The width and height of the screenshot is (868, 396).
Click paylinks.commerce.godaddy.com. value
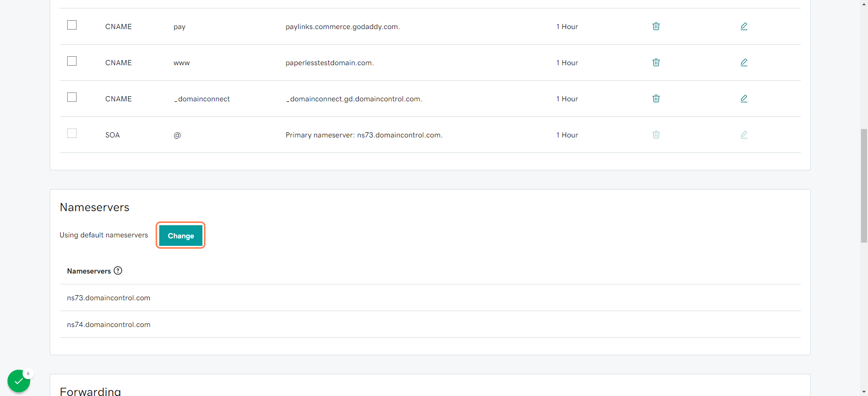pyautogui.click(x=342, y=27)
